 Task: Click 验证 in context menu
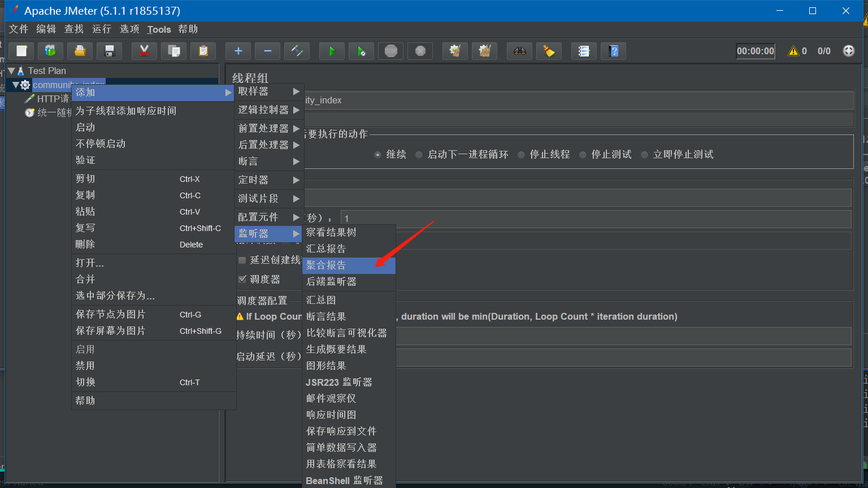[x=153, y=160]
